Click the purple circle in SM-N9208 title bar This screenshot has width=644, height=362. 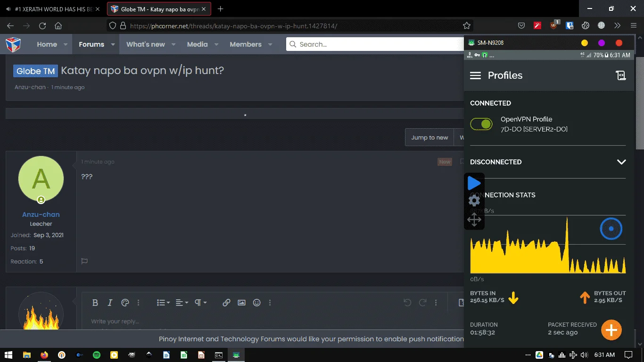[602, 43]
